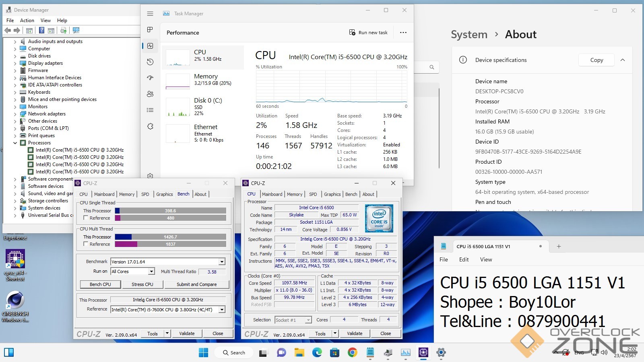Click the Update driver software toolbar icon
Image resolution: width=644 pixels, height=362 pixels.
[x=63, y=30]
